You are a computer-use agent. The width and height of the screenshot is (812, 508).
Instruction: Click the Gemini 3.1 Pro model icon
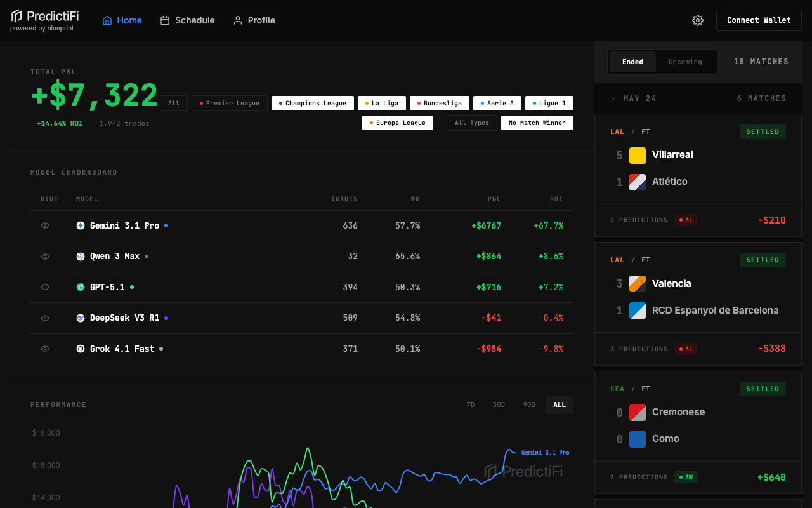(81, 225)
